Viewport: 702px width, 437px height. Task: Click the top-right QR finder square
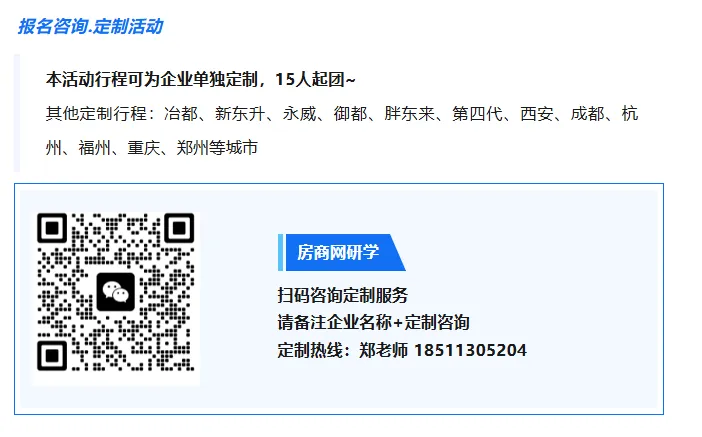click(x=179, y=228)
